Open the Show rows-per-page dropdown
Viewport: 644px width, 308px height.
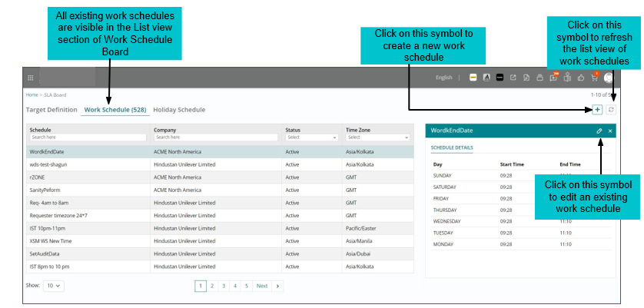(53, 286)
